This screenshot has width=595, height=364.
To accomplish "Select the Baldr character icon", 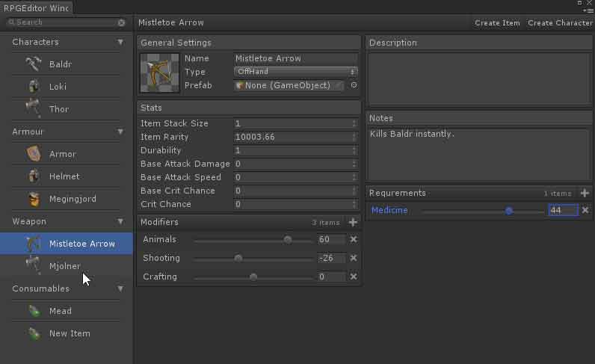I will click(x=34, y=64).
